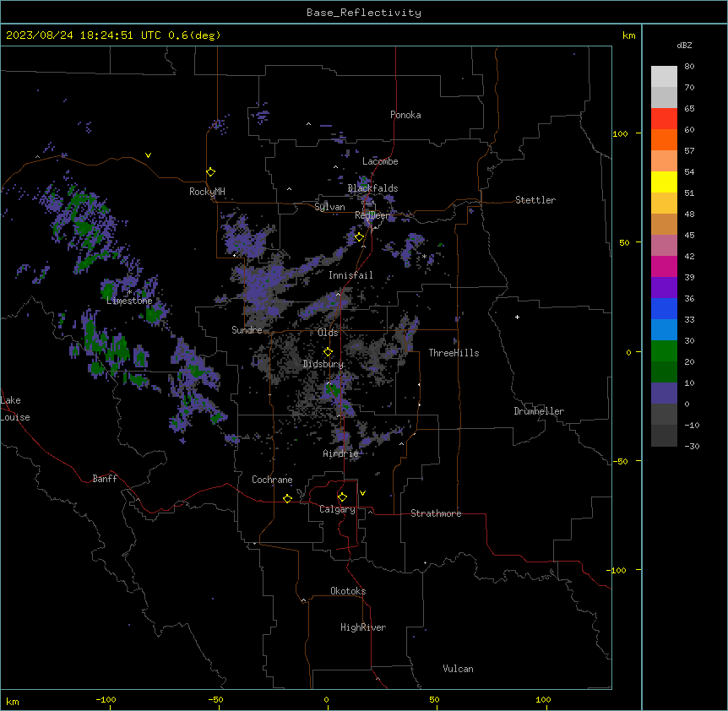Click the green 30 dBZ legend swatch
Image resolution: width=728 pixels, height=711 pixels.
(664, 351)
